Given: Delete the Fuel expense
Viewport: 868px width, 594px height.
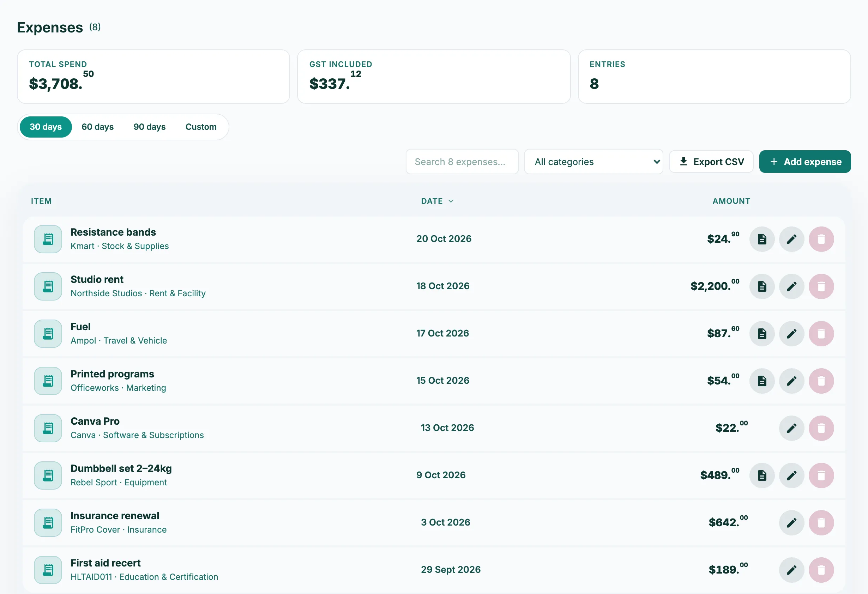Looking at the screenshot, I should pyautogui.click(x=821, y=333).
